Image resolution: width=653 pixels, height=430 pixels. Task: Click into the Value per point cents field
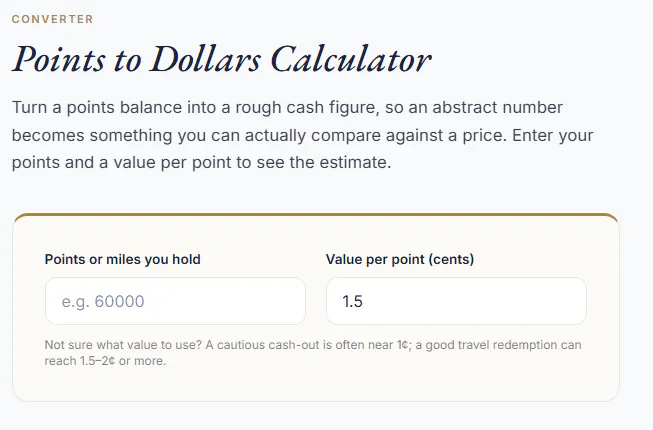(x=456, y=301)
